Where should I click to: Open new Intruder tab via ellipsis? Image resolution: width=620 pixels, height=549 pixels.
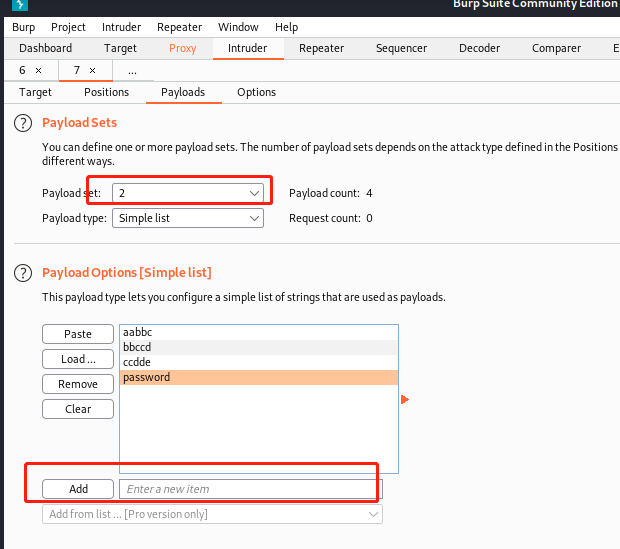pyautogui.click(x=132, y=71)
